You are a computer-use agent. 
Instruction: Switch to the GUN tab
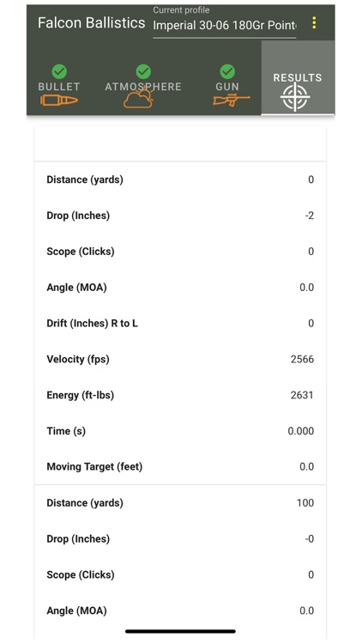tap(227, 87)
